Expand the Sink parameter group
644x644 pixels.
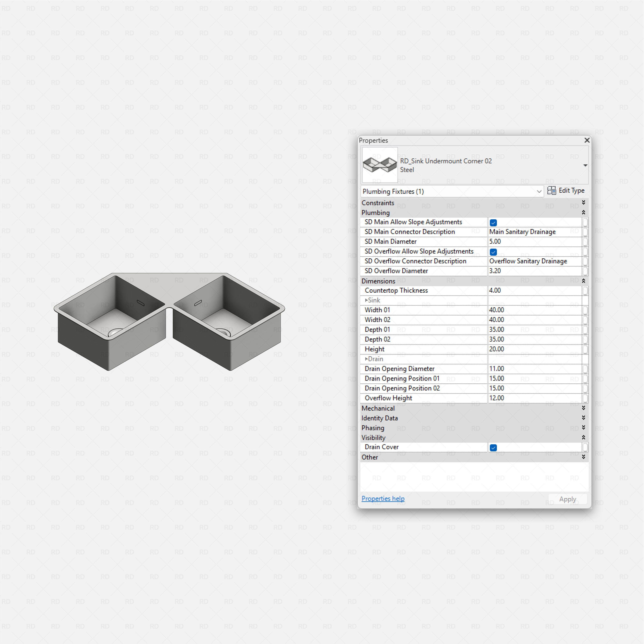coord(366,300)
